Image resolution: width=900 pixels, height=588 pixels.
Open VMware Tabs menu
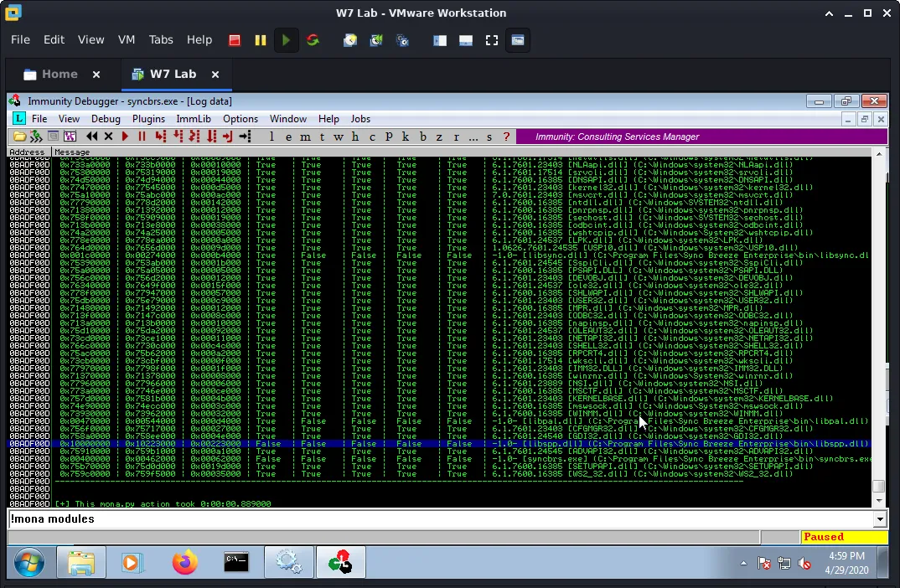(161, 39)
